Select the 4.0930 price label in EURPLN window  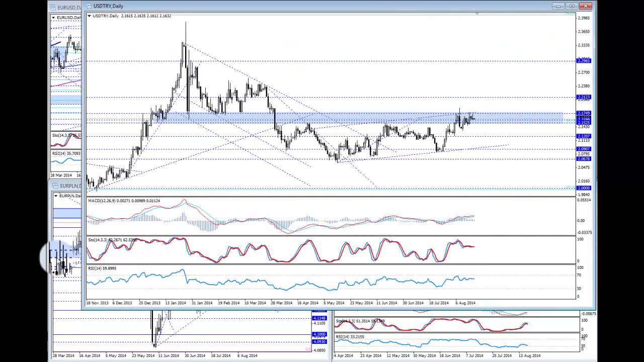click(319, 342)
